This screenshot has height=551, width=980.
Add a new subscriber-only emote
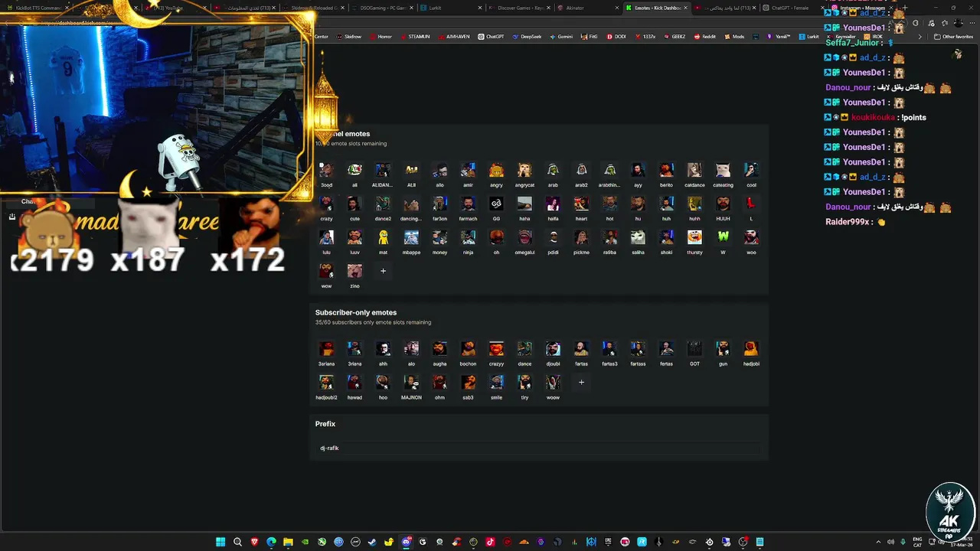(581, 382)
